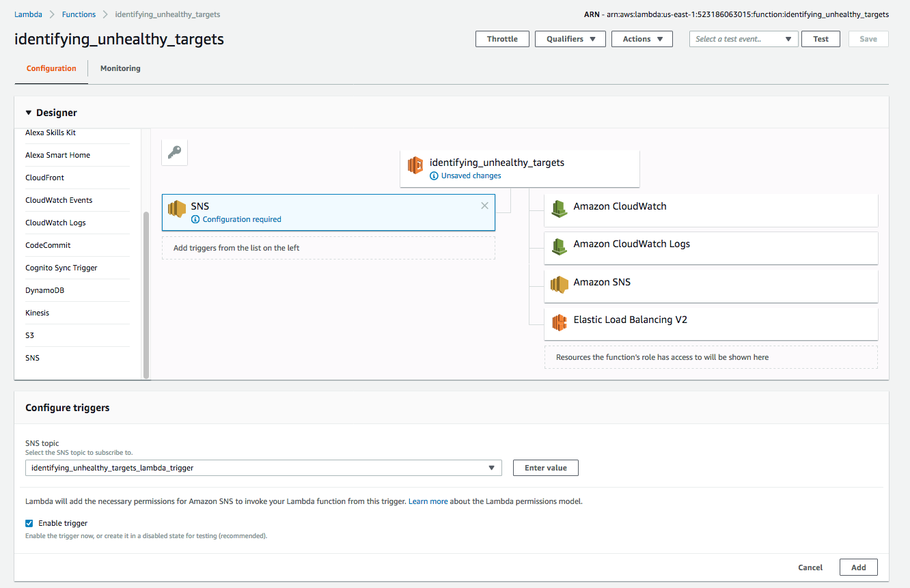910x588 pixels.
Task: Click the Unsaved changes text
Action: coord(471,176)
